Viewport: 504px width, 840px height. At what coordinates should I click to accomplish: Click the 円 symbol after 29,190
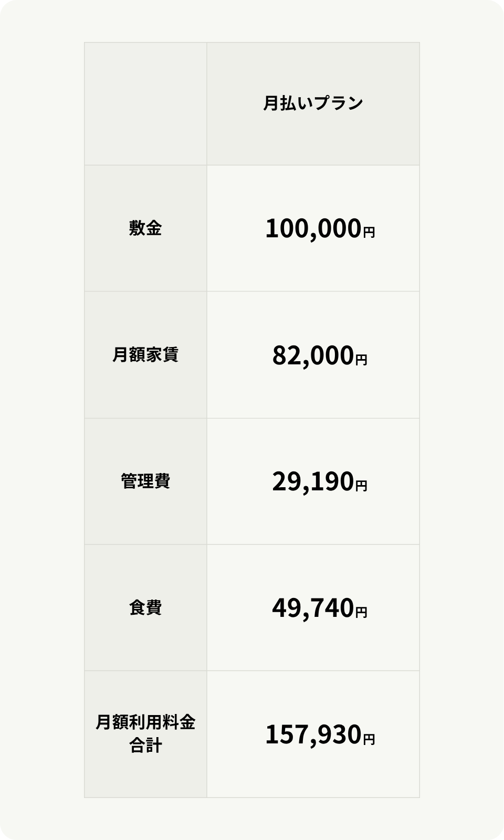361,486
